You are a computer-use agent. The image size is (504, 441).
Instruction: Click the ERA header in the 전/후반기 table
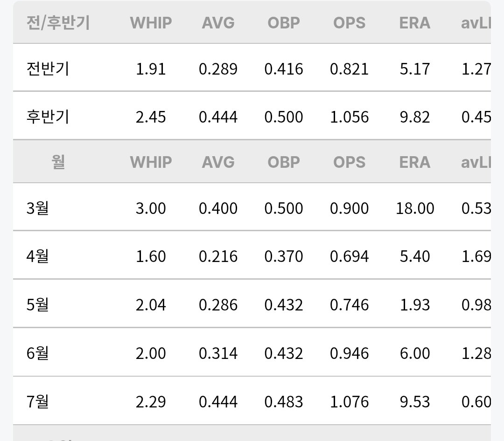click(x=415, y=23)
